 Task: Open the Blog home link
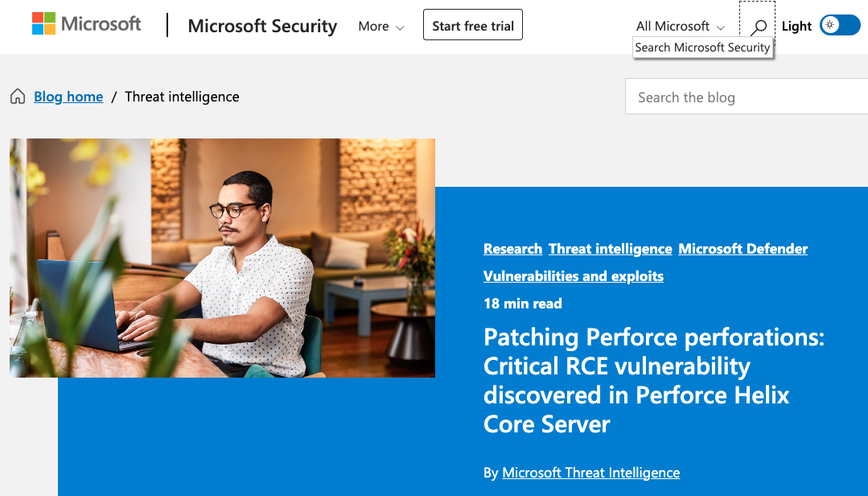(x=68, y=96)
